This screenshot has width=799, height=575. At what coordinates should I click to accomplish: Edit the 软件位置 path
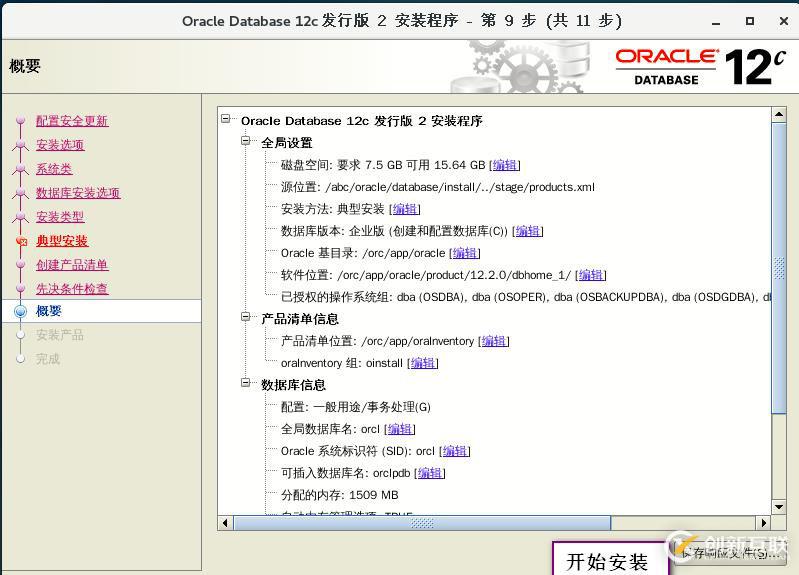click(591, 275)
